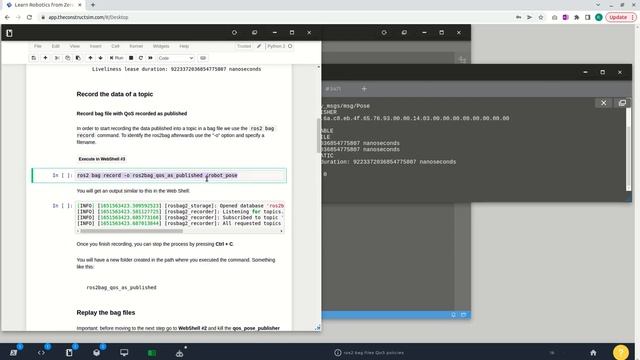Open the notebook View menu

pos(75,46)
